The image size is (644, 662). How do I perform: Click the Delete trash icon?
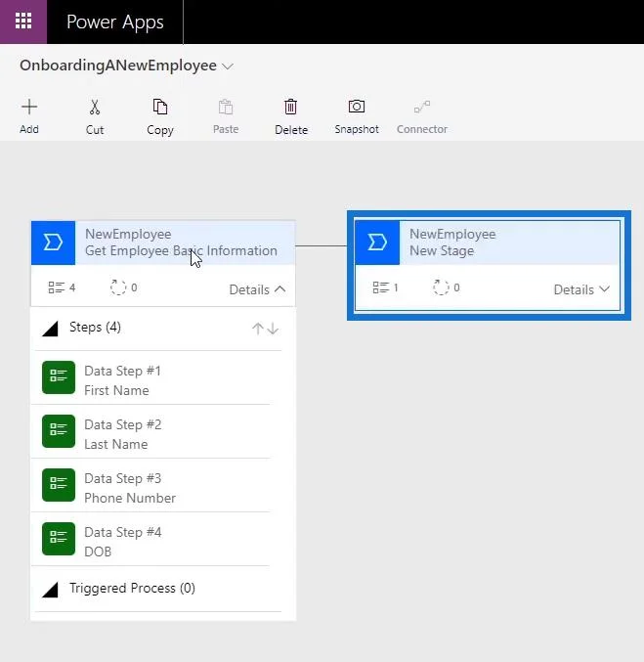pos(291,107)
